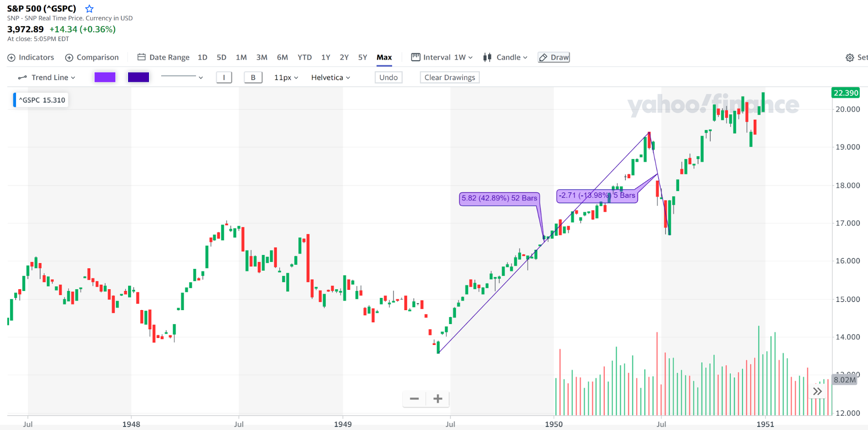Zoom out with the minus button
Viewport: 868px width, 430px height.
coord(414,399)
